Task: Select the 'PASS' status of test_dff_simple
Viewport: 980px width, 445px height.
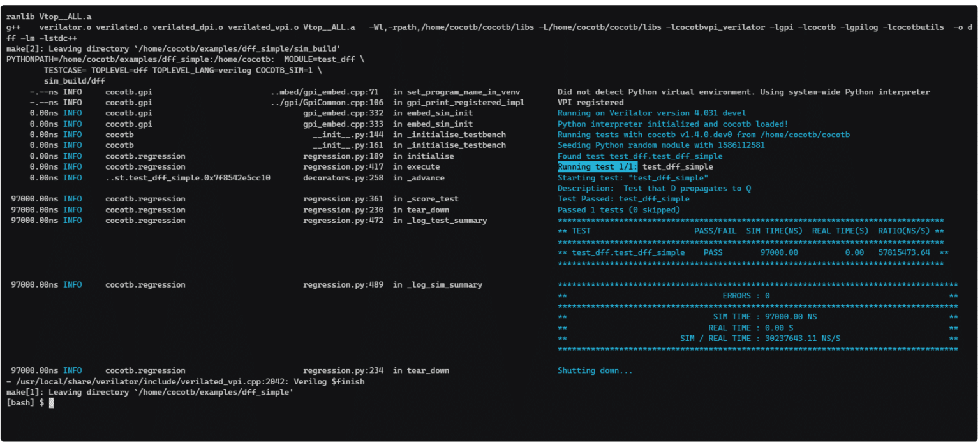Action: (x=714, y=252)
